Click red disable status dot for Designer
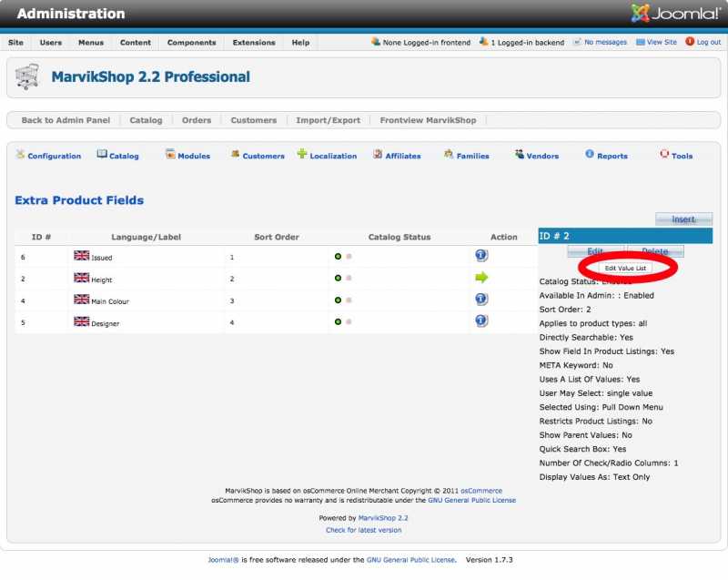The width and height of the screenshot is (728, 580). click(349, 321)
